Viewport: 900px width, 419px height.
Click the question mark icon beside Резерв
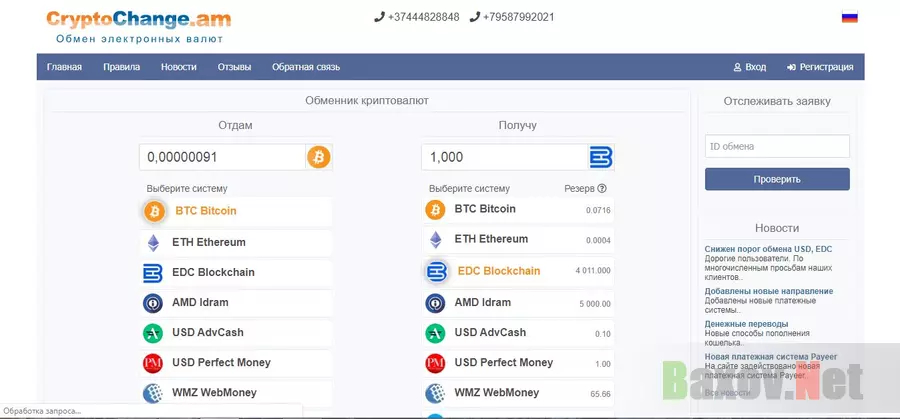click(602, 188)
